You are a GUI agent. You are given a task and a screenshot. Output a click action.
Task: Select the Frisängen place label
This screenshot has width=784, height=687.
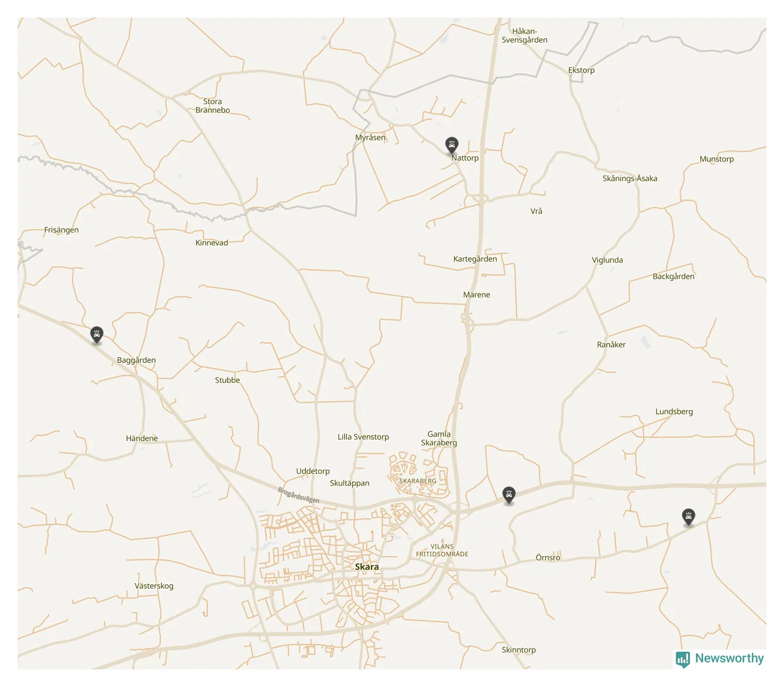point(61,230)
